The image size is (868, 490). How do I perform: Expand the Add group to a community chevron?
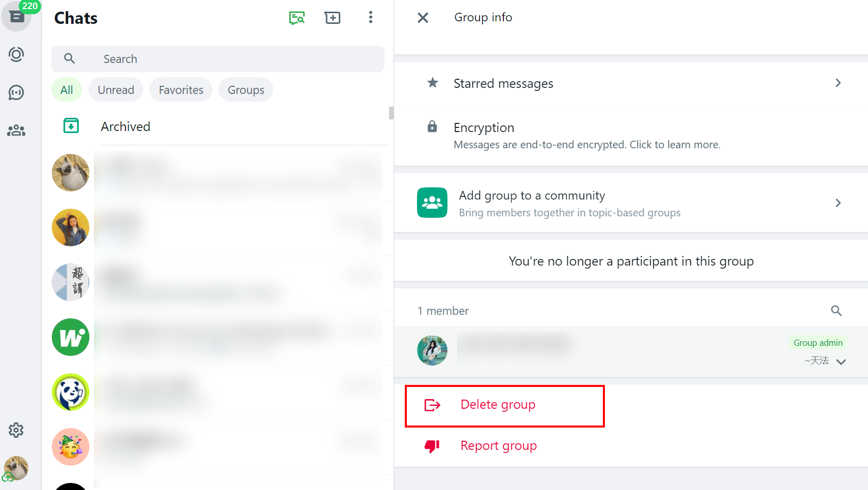click(838, 203)
